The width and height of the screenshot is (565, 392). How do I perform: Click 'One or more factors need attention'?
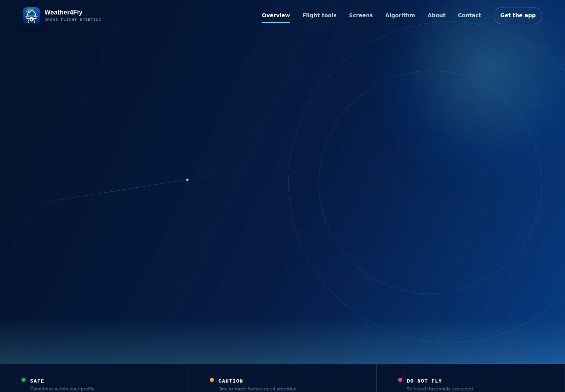click(x=257, y=389)
